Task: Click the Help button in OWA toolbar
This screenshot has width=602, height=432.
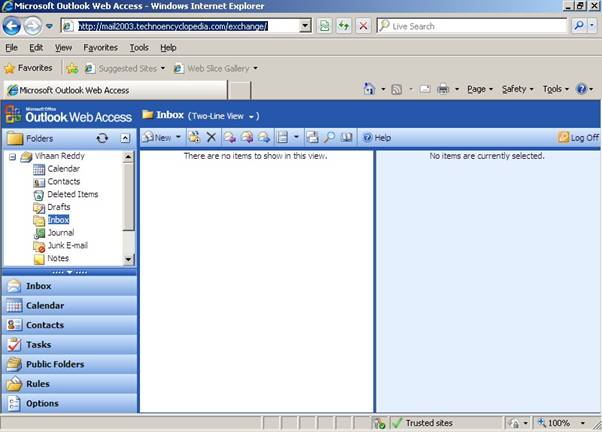Action: (377, 137)
